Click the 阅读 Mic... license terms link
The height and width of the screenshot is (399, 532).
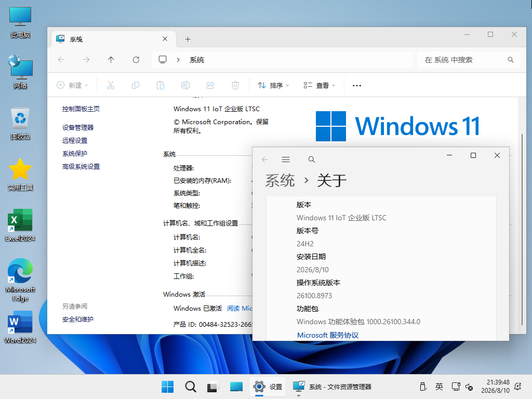pyautogui.click(x=240, y=309)
